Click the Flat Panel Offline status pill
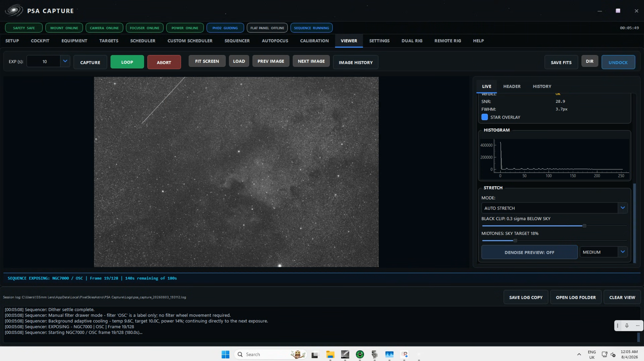 (267, 28)
